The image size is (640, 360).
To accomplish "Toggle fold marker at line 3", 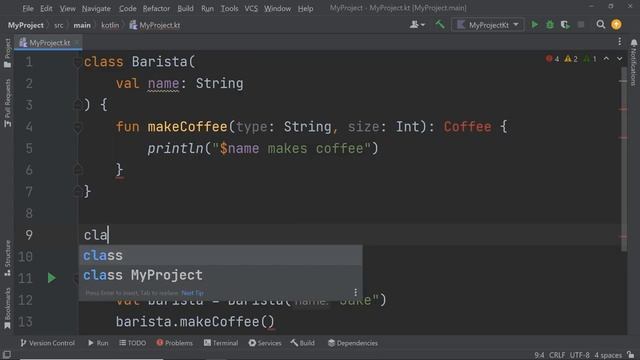I will pyautogui.click(x=78, y=105).
